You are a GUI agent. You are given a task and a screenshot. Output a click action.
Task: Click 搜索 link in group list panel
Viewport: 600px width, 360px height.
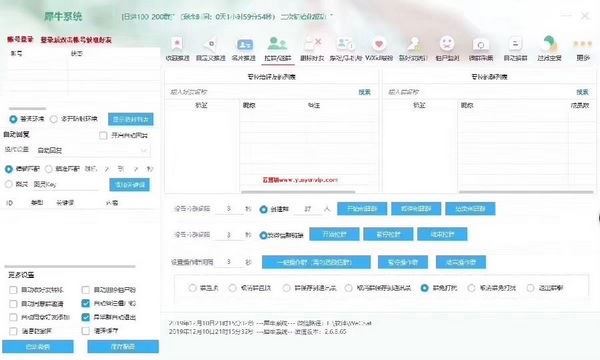click(582, 92)
